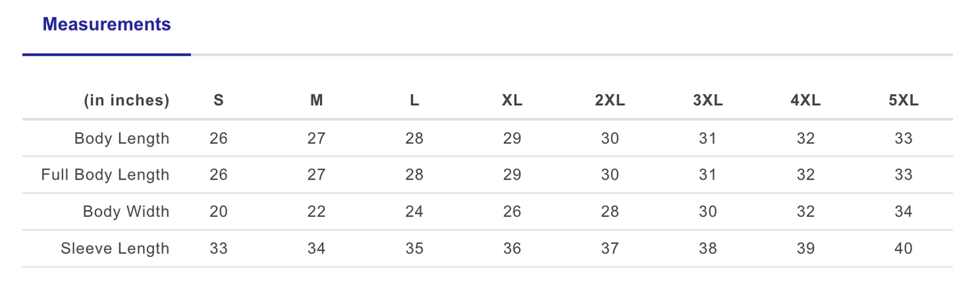Select the 4XL size column header
The width and height of the screenshot is (980, 282).
(806, 101)
